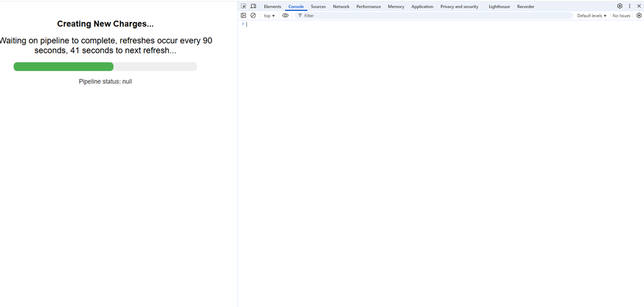Close the DevTools panel

639,6
